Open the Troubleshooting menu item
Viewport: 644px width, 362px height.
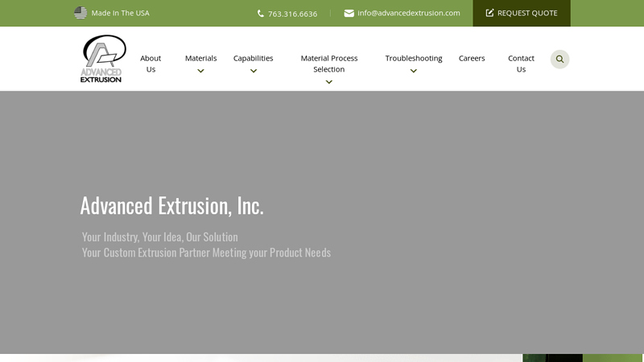[x=414, y=58]
